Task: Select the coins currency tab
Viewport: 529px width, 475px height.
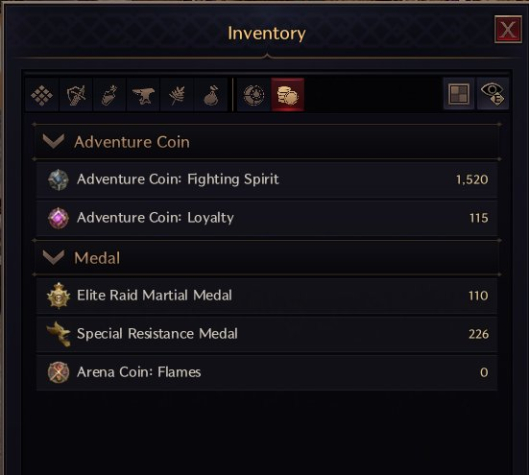Action: [287, 95]
